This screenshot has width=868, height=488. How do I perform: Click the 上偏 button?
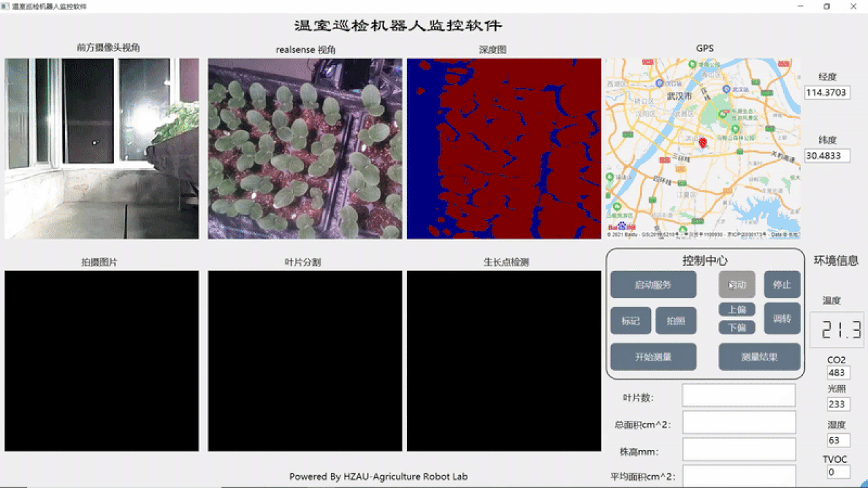(736, 310)
